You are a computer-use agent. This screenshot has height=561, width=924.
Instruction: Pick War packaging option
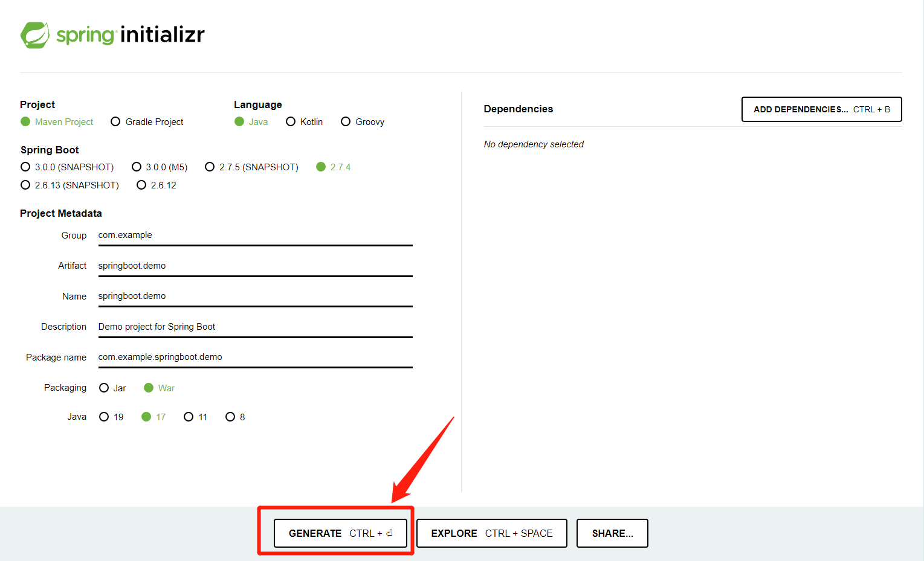point(159,388)
